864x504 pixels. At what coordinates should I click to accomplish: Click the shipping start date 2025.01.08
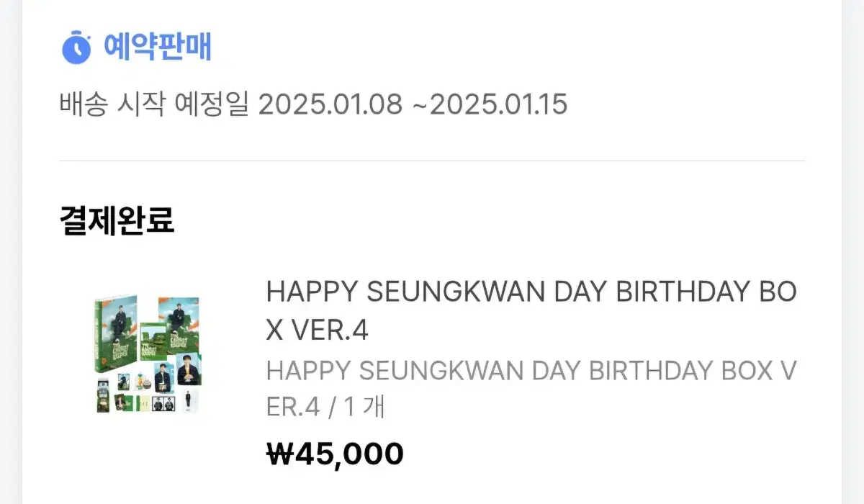(x=330, y=105)
